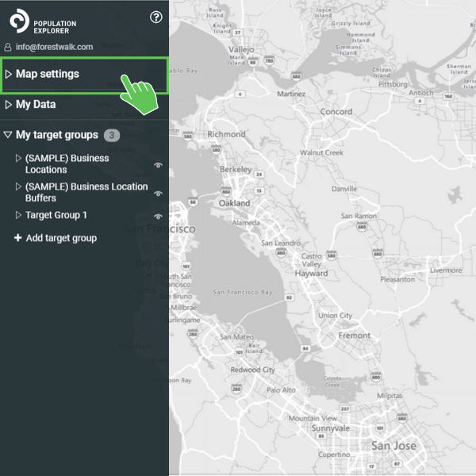476x476 pixels.
Task: Click Fremont label on map
Action: 355,336
